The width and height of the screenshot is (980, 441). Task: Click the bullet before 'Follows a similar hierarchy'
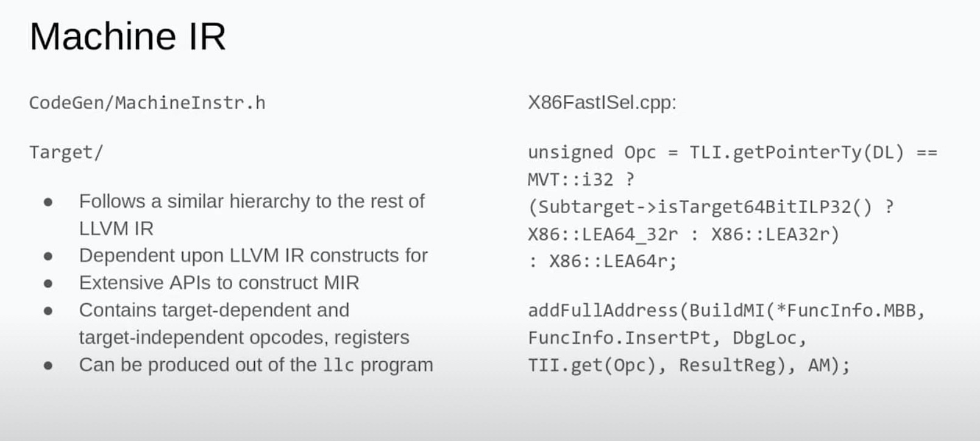[x=48, y=202]
